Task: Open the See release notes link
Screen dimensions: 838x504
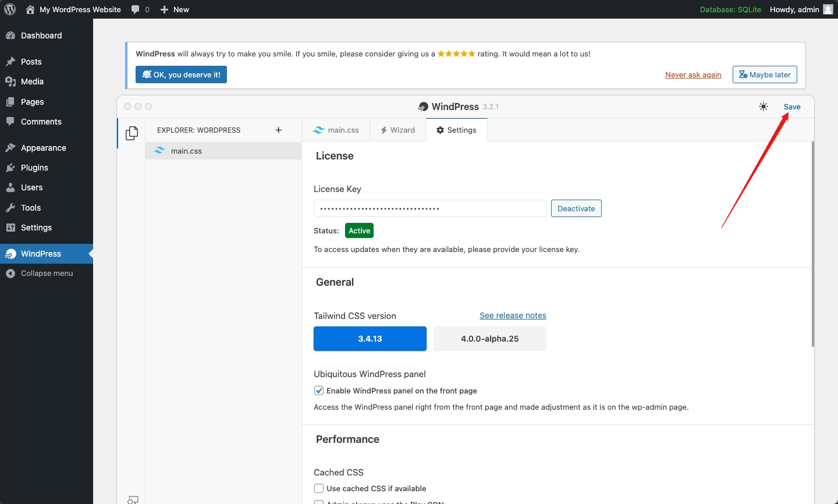Action: 513,315
